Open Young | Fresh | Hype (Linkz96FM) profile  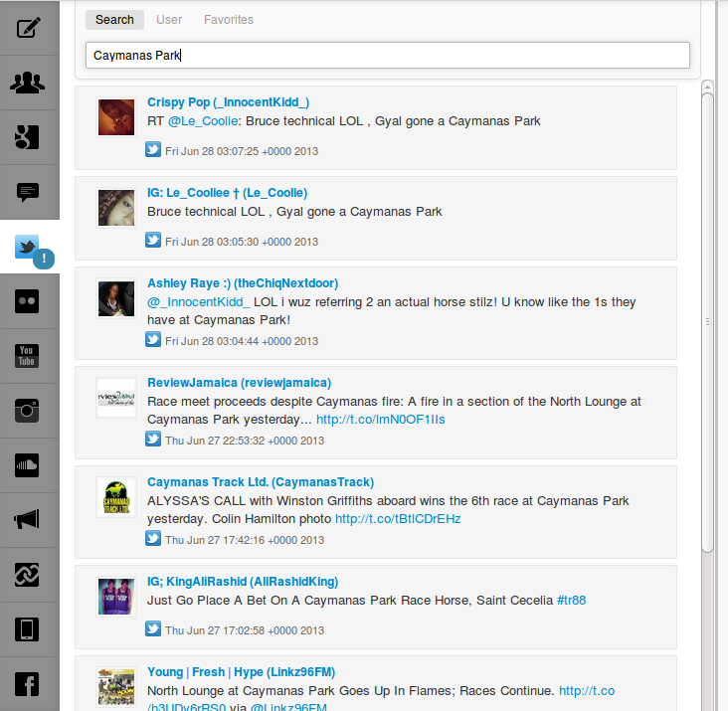(241, 672)
